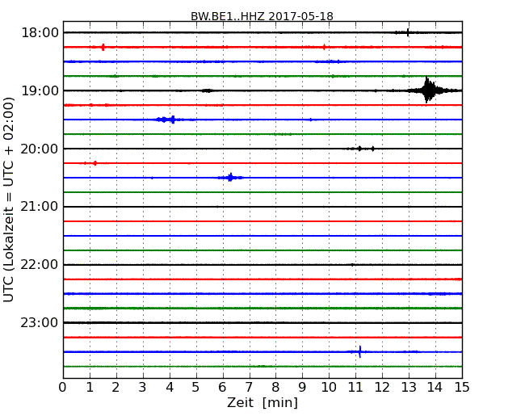Click the black double event on 20:00 trace
This screenshot has height=420, width=525.
click(361, 149)
